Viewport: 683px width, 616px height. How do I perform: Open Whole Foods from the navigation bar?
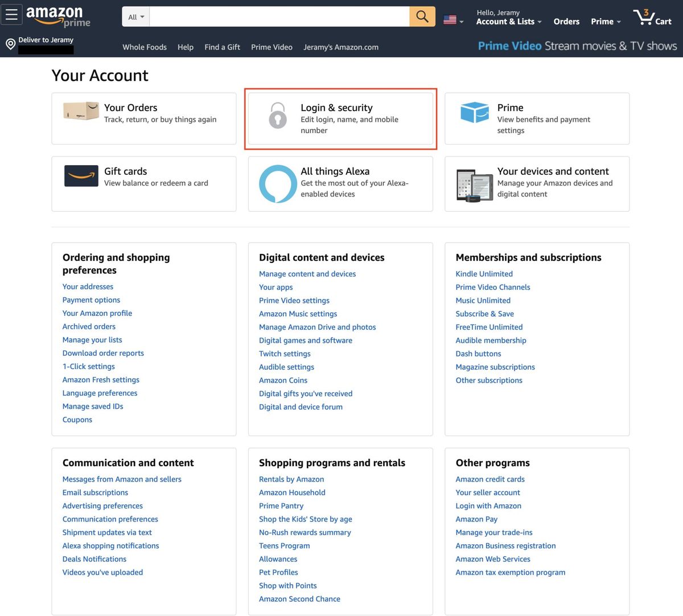(144, 47)
